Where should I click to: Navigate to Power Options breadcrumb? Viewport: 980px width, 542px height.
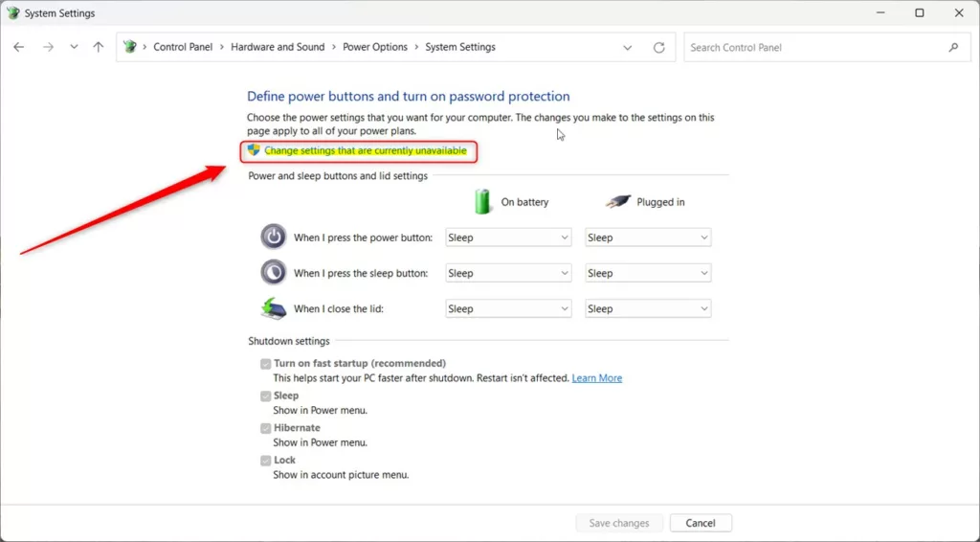click(375, 47)
